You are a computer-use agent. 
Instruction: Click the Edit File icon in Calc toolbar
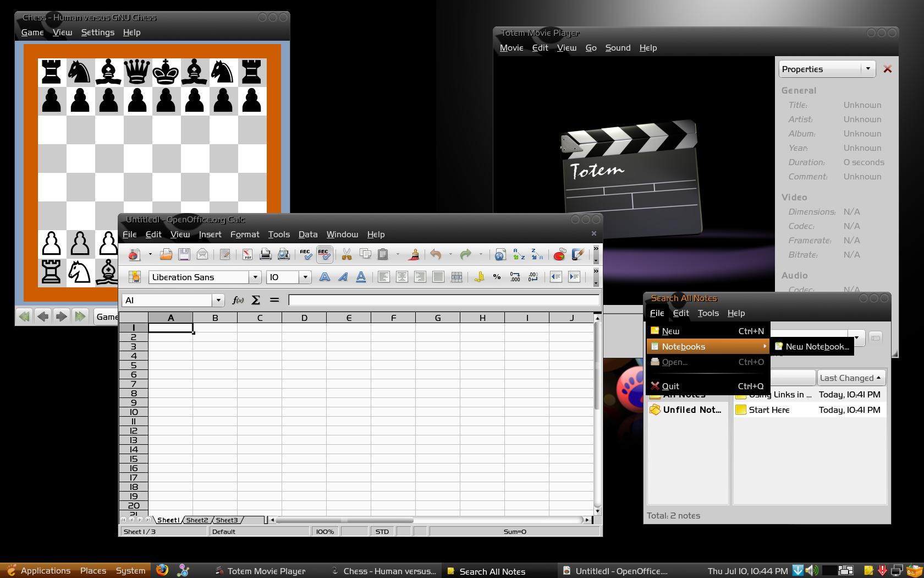click(225, 254)
